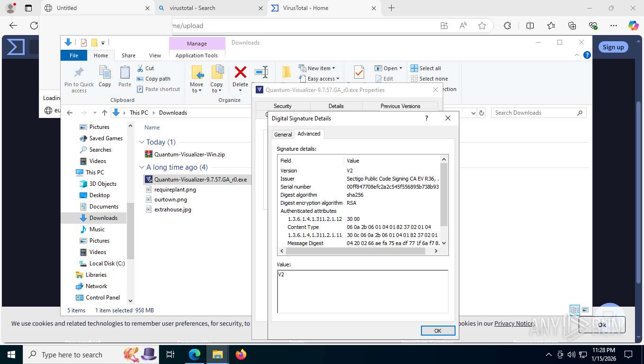Select the Content Type row
The width and height of the screenshot is (644, 364).
click(359, 227)
